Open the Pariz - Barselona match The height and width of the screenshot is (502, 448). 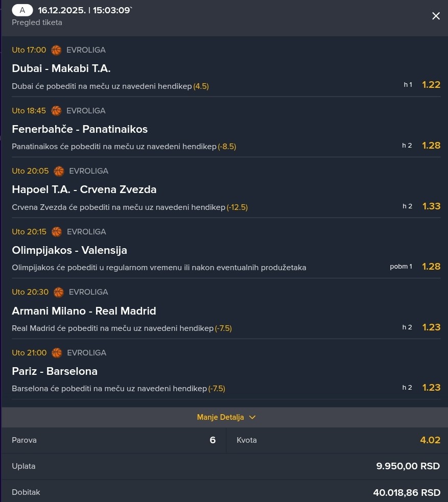click(x=55, y=371)
